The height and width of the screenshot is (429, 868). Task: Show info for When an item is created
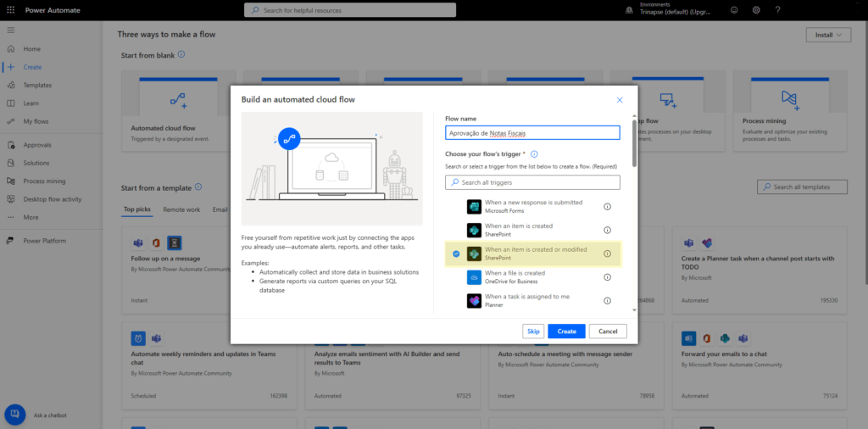(x=607, y=230)
